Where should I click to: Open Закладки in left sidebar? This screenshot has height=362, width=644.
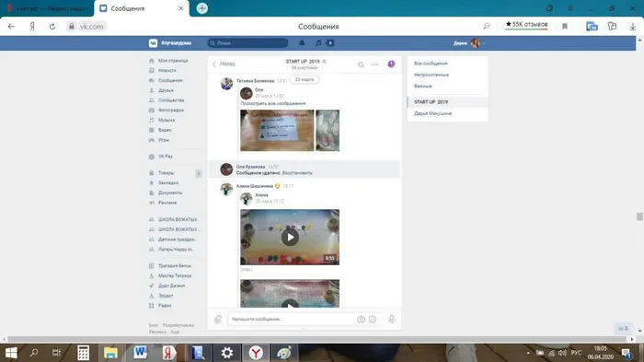[x=168, y=182]
